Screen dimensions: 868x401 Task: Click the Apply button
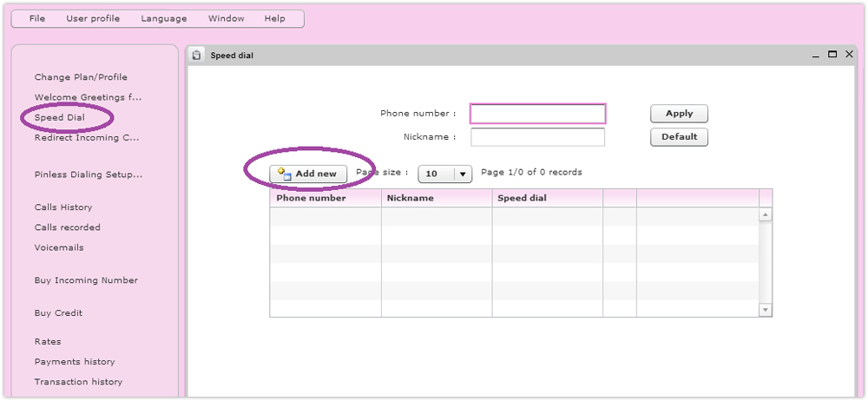tap(680, 114)
